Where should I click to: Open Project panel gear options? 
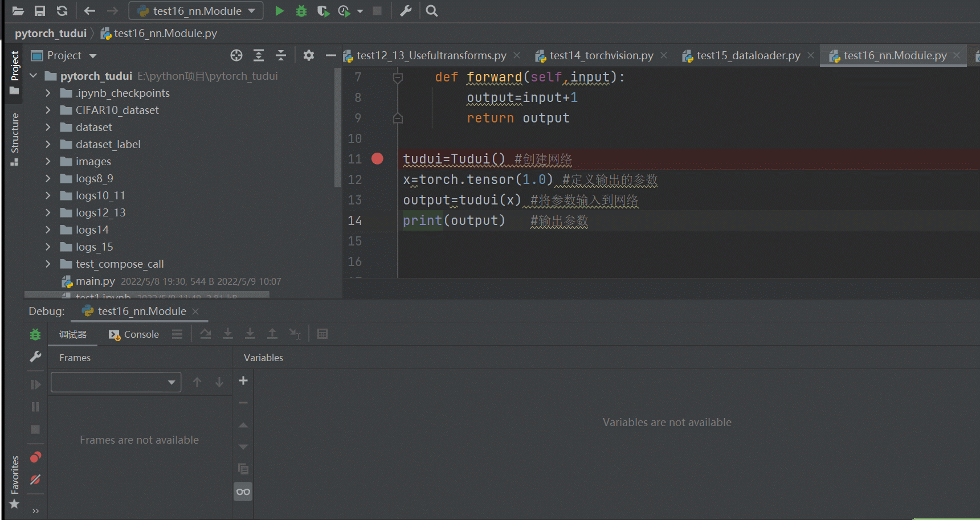(308, 55)
